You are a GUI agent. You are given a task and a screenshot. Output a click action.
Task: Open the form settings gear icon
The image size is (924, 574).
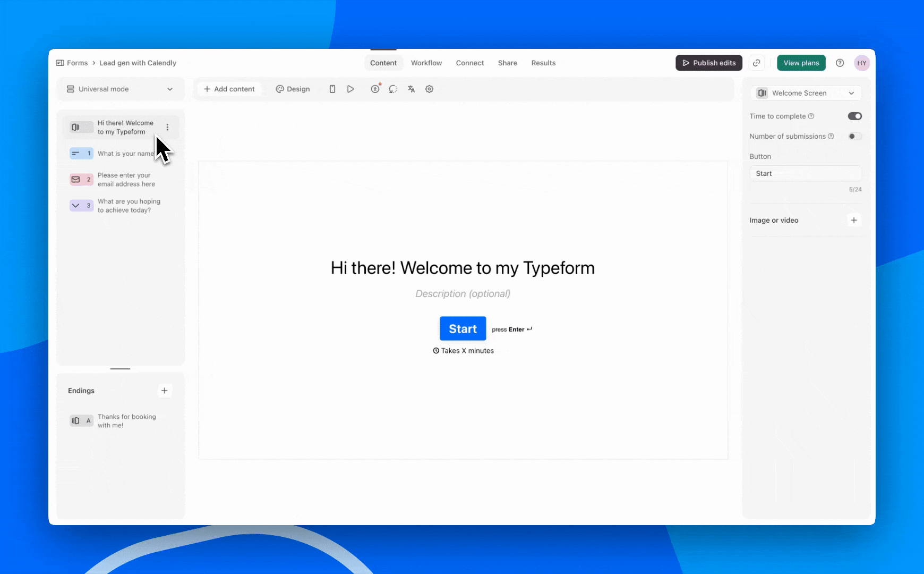(x=429, y=89)
